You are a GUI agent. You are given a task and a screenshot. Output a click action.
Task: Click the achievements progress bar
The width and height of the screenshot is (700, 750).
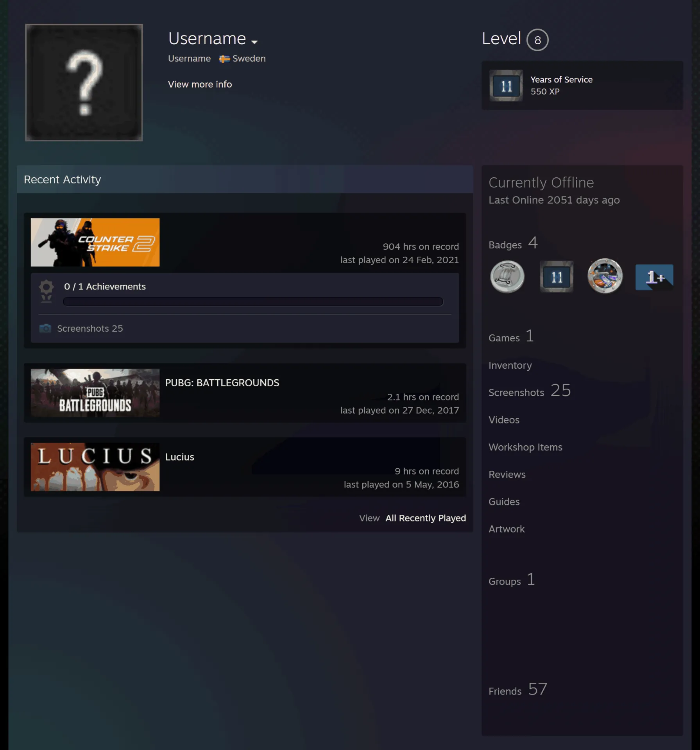click(253, 302)
